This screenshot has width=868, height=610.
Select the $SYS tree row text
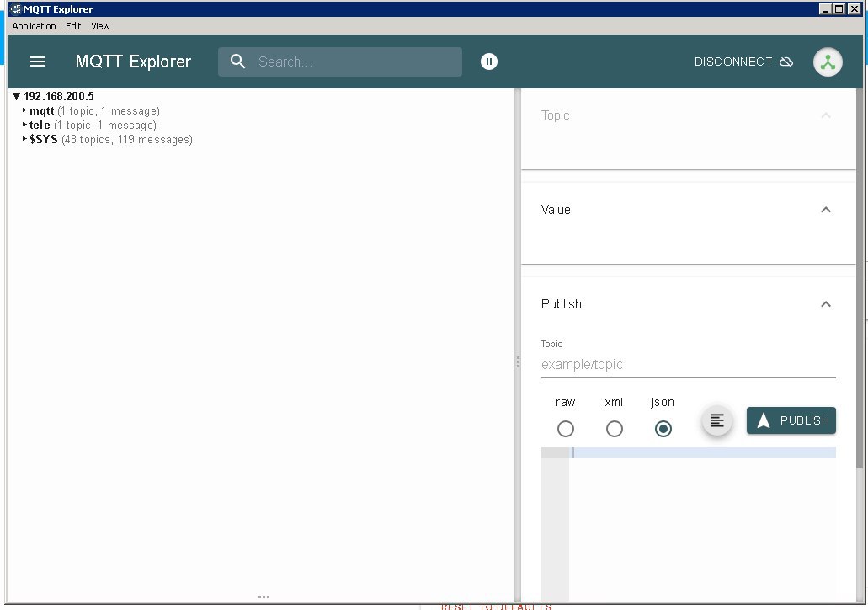tap(111, 140)
